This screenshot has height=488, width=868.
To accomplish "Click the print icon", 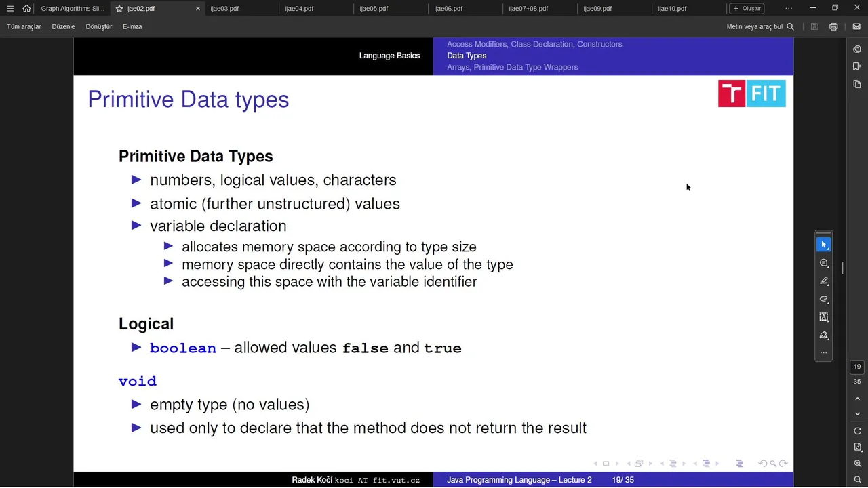I will tap(833, 27).
